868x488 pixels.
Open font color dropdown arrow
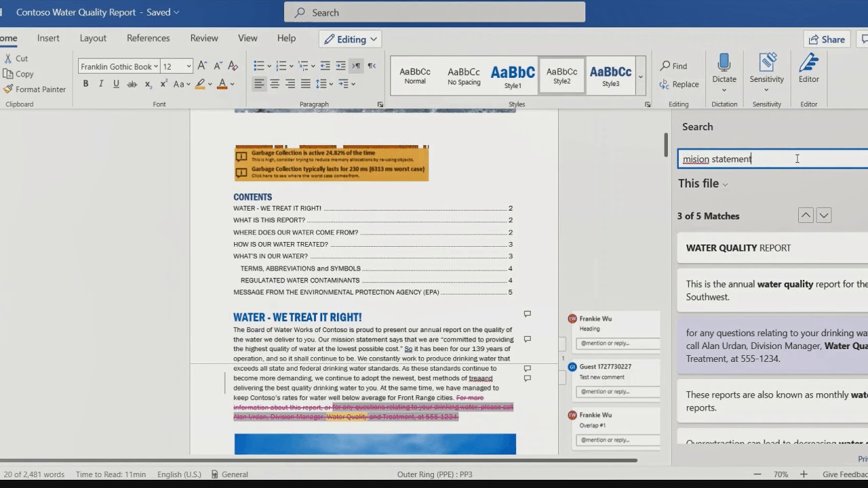pyautogui.click(x=232, y=84)
